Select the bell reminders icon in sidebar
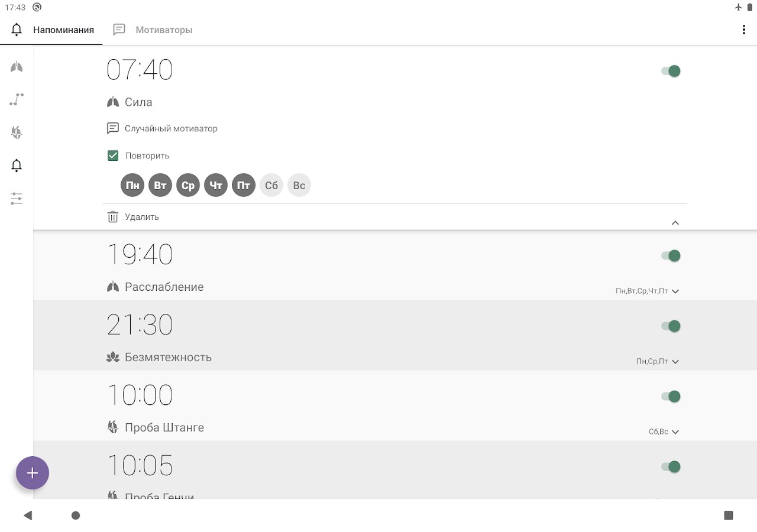Image resolution: width=757 pixels, height=532 pixels. pyautogui.click(x=17, y=166)
